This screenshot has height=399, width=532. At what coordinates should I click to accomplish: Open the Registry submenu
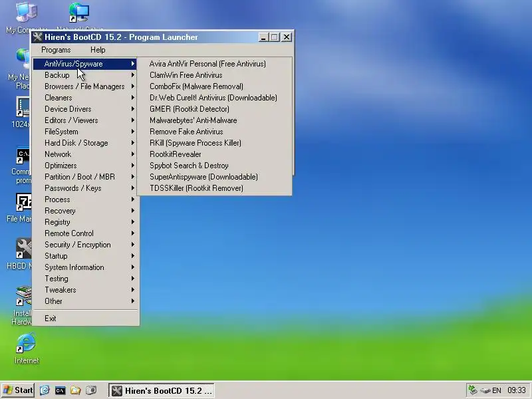pyautogui.click(x=85, y=222)
